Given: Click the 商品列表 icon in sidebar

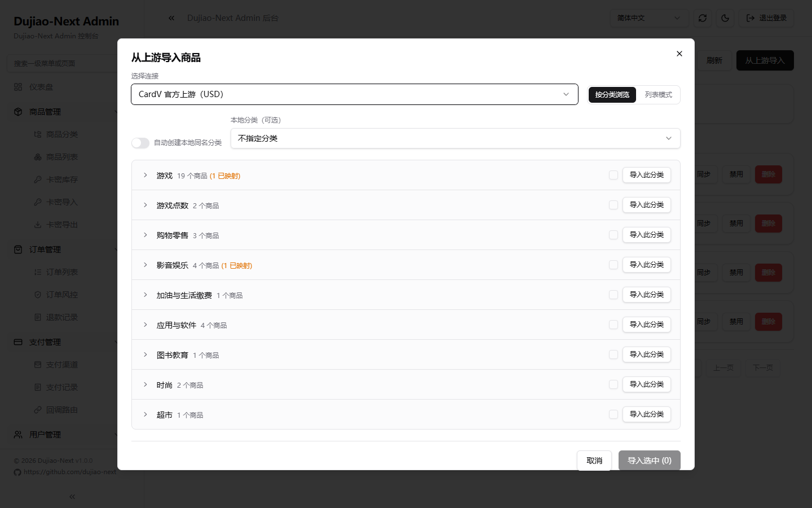Looking at the screenshot, I should click(38, 157).
